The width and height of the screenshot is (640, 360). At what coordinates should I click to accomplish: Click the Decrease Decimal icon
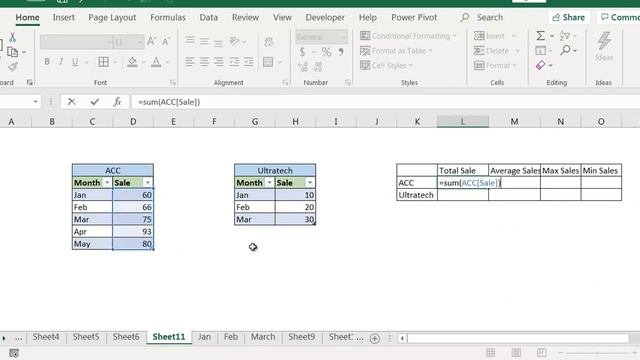click(318, 67)
